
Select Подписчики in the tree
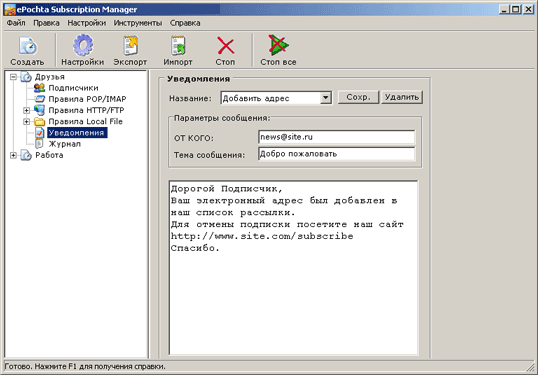click(73, 88)
